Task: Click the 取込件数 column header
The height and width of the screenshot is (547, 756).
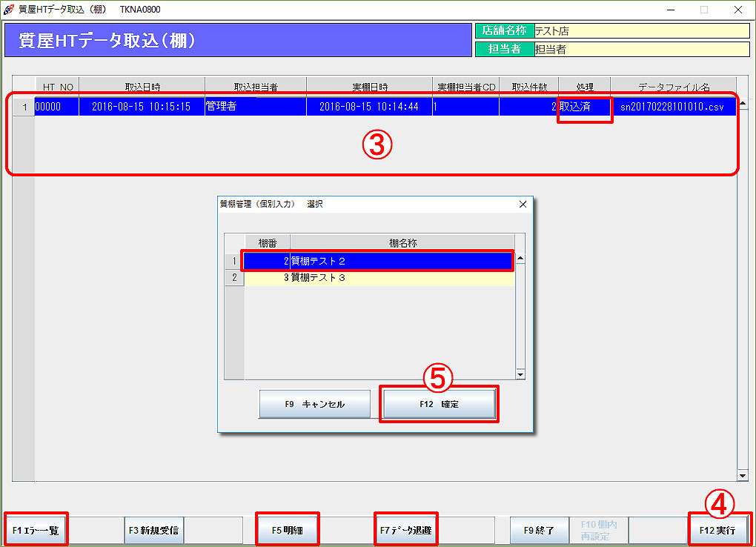Action: coord(529,87)
